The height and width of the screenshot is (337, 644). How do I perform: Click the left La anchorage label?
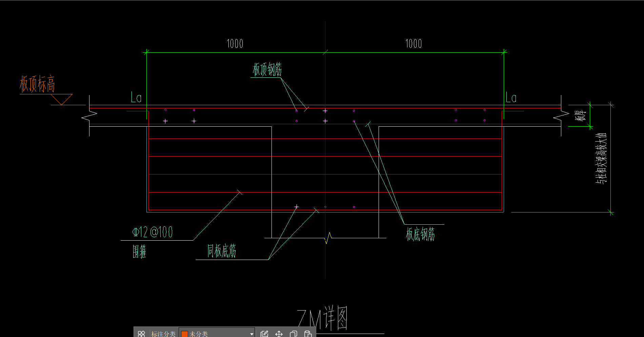tap(136, 97)
